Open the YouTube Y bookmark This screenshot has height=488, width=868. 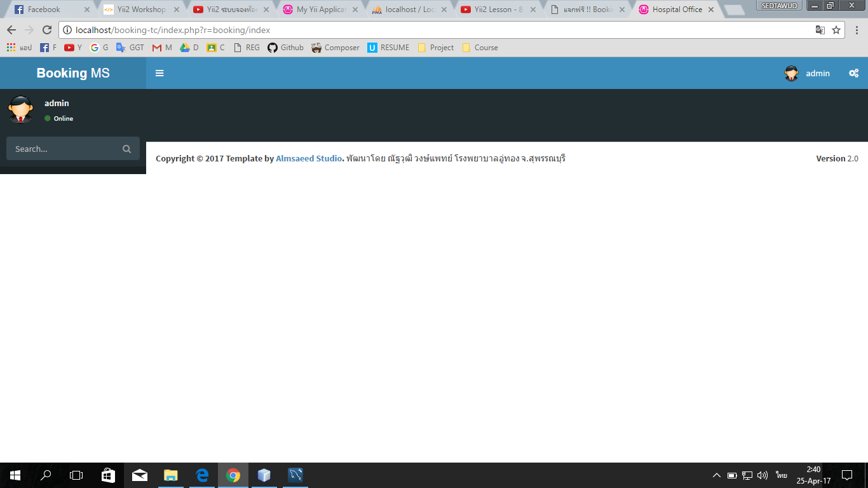point(73,48)
